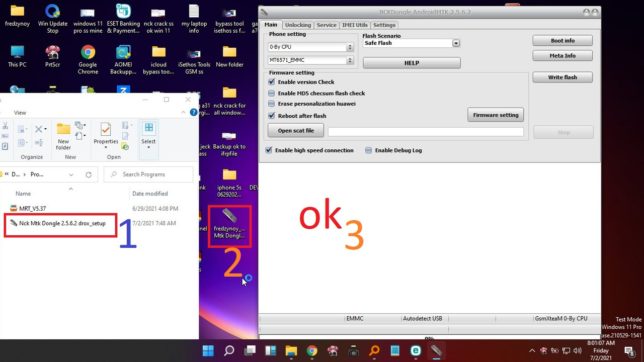Open Google Chrome from the taskbar
644x362 pixels.
pos(312,350)
